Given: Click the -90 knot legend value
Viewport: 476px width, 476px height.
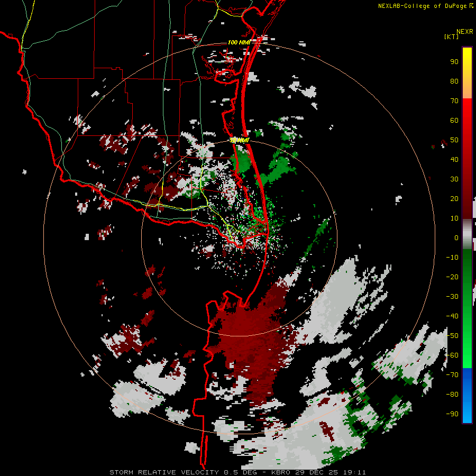Looking at the screenshot, I should (452, 414).
